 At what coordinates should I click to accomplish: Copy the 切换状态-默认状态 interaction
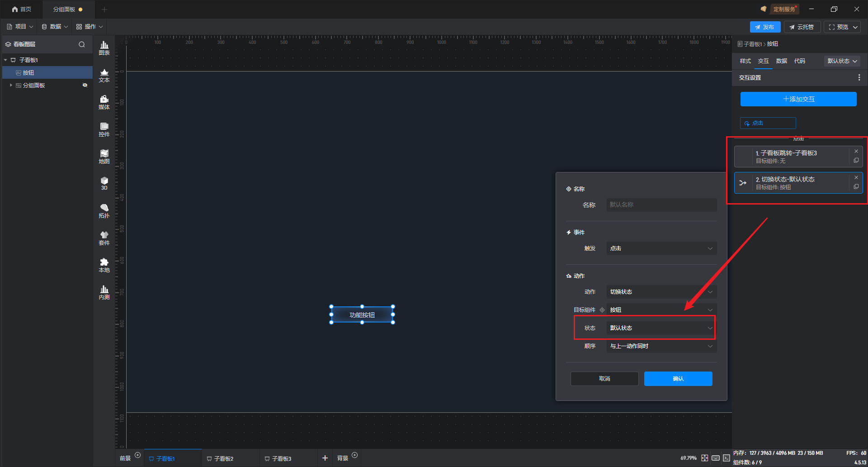point(856,187)
